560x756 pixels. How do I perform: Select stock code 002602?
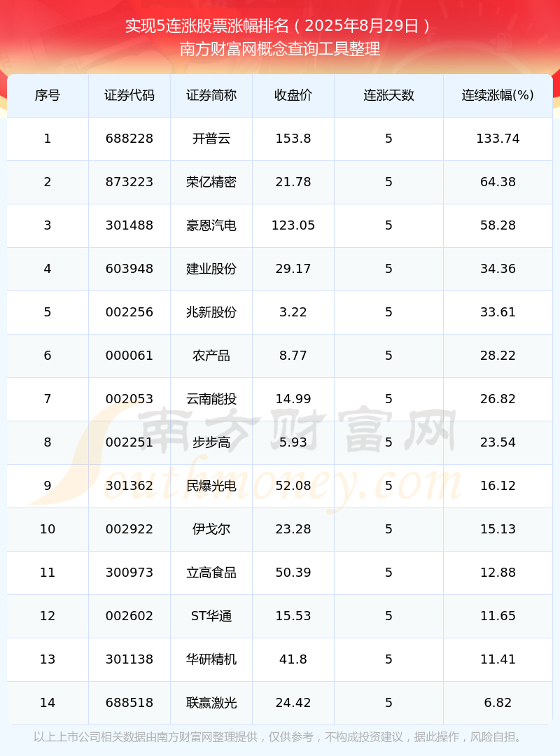click(129, 616)
